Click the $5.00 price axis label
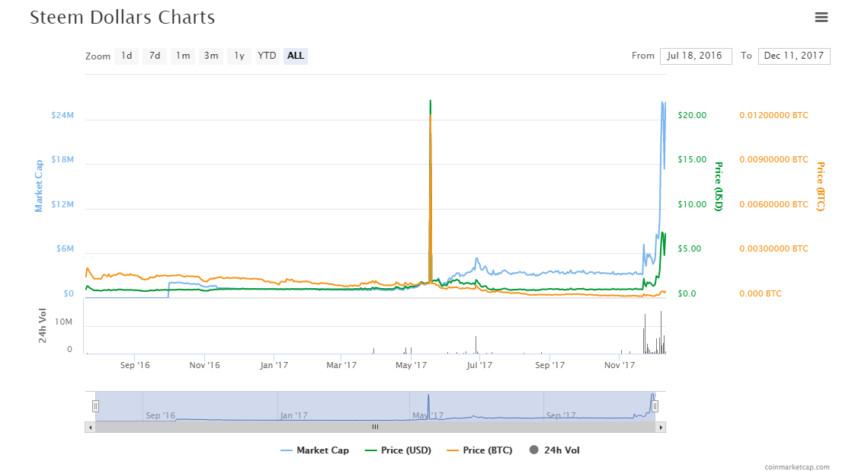Viewport: 868px width, 471px height. [x=689, y=248]
